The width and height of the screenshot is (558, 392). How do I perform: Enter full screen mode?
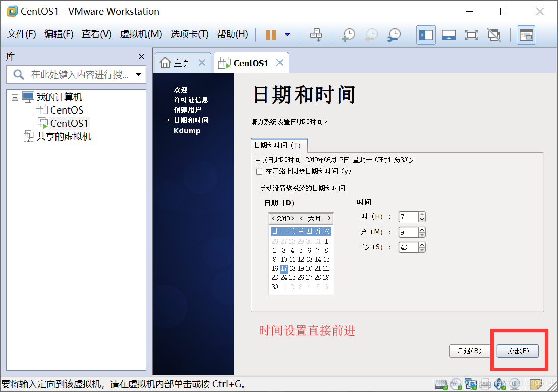pyautogui.click(x=471, y=35)
